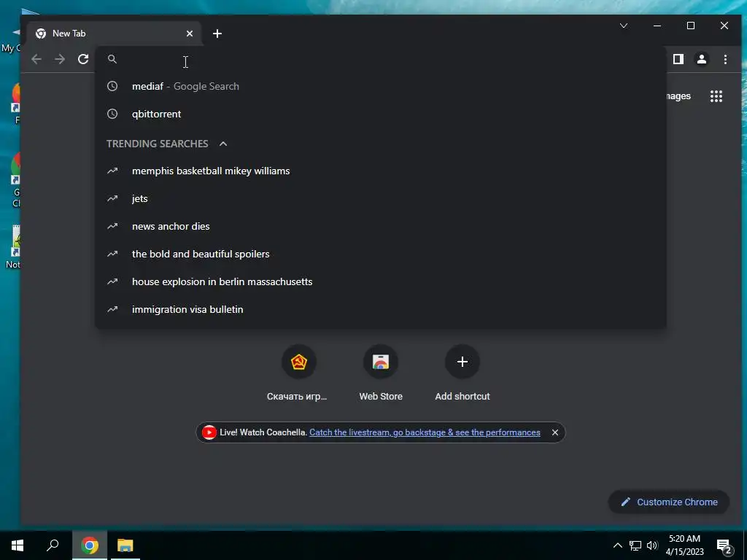Dismiss the Coachella promo banner
Image resolution: width=747 pixels, height=560 pixels.
coord(555,432)
